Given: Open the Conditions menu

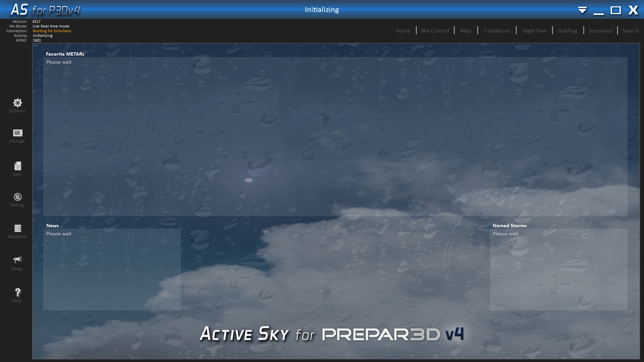Looking at the screenshot, I should [497, 30].
